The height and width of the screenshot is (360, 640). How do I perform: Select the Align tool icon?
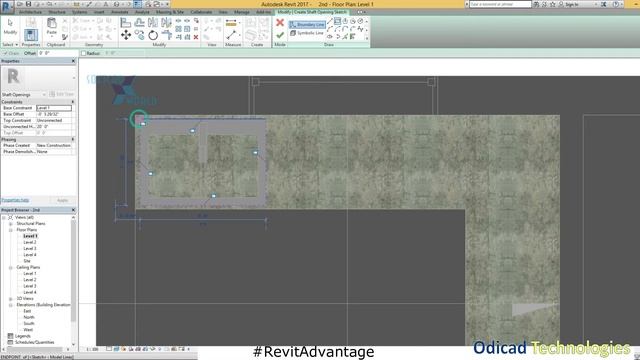pos(126,22)
